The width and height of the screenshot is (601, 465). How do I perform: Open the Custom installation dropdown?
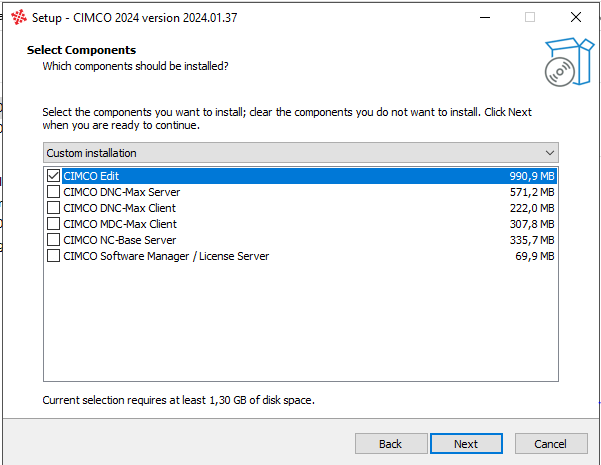pyautogui.click(x=300, y=153)
